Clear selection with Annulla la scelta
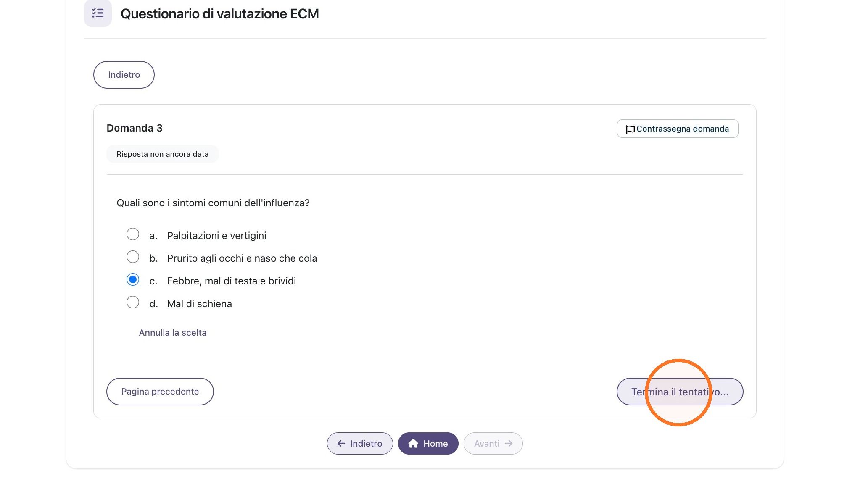868x484 pixels. (x=173, y=333)
